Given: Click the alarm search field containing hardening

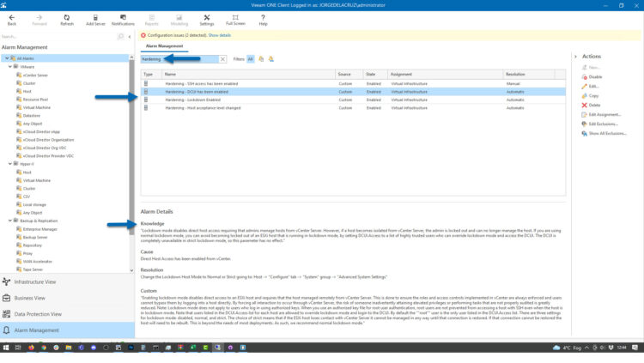Looking at the screenshot, I should pyautogui.click(x=179, y=59).
